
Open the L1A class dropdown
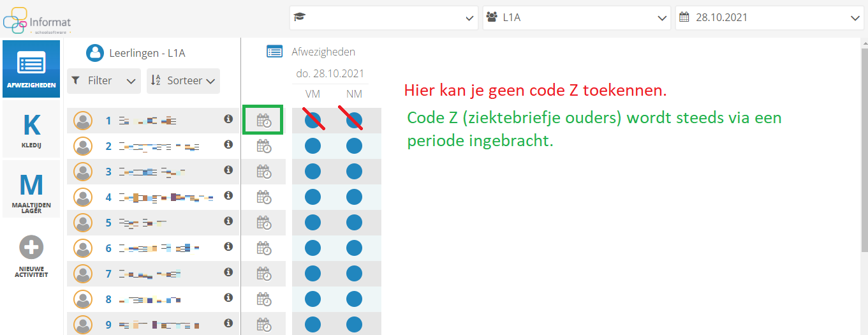tap(577, 18)
